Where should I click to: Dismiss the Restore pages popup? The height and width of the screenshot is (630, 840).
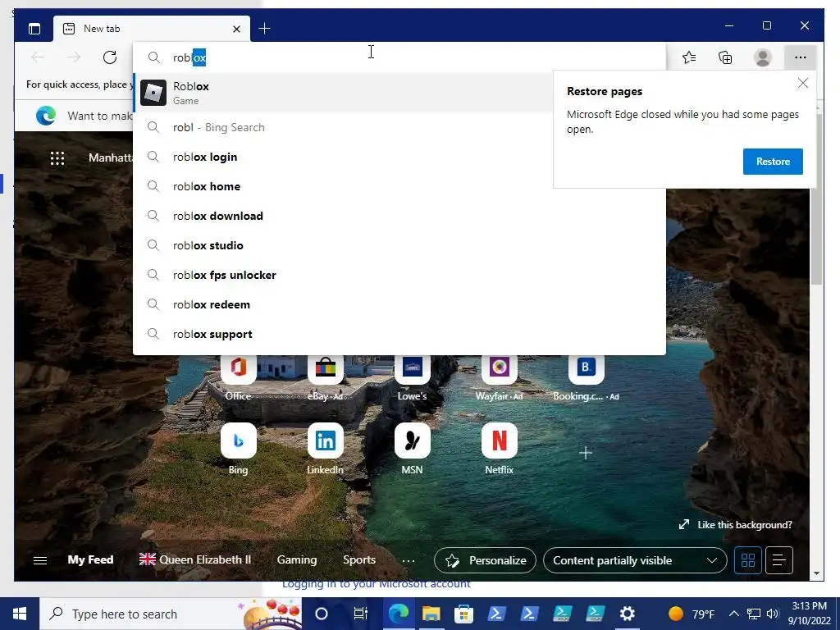(x=802, y=83)
